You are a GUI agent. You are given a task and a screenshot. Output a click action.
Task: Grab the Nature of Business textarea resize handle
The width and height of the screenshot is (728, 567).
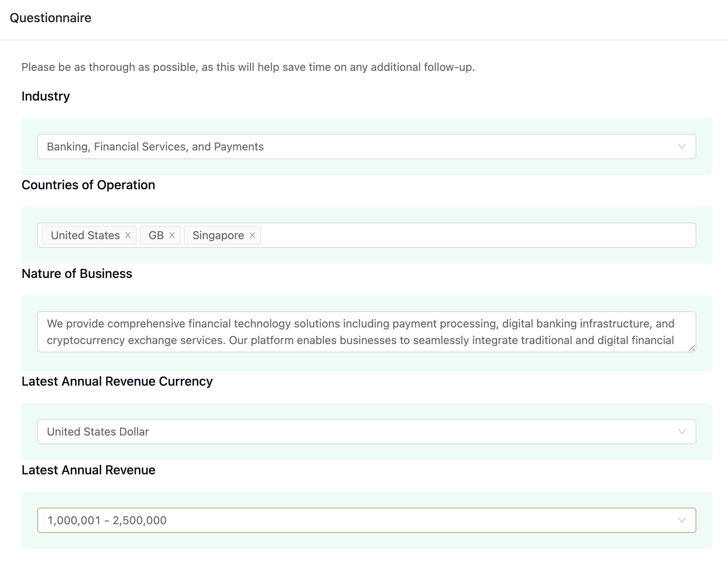pos(692,348)
